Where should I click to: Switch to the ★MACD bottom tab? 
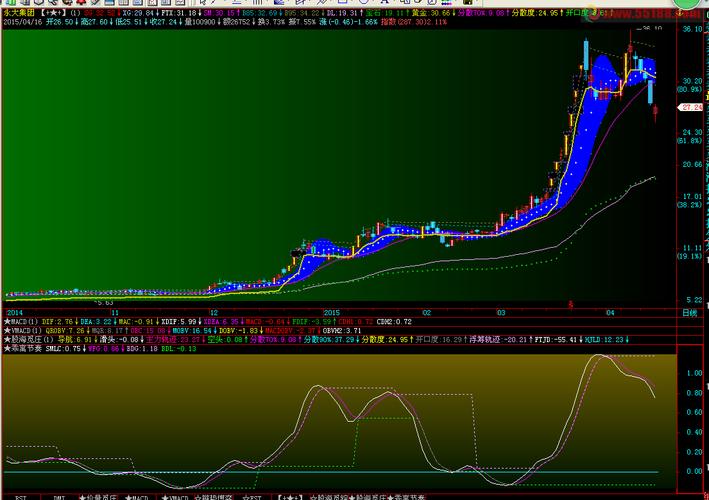click(x=137, y=497)
